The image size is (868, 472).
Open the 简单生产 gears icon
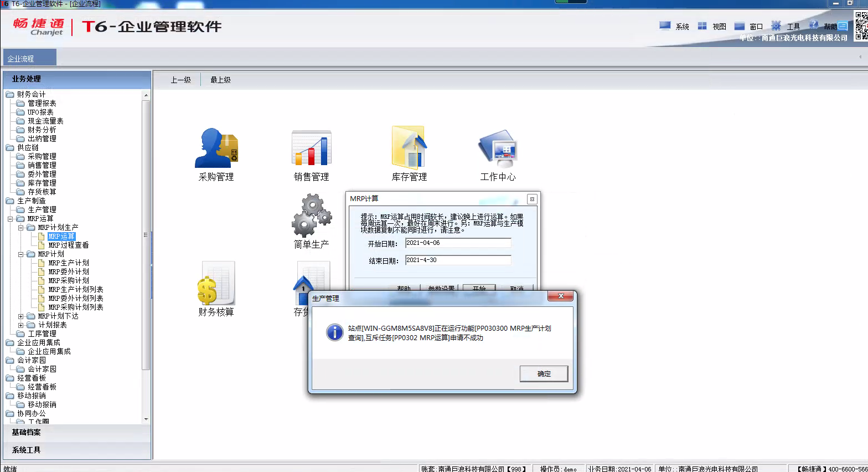(x=312, y=215)
